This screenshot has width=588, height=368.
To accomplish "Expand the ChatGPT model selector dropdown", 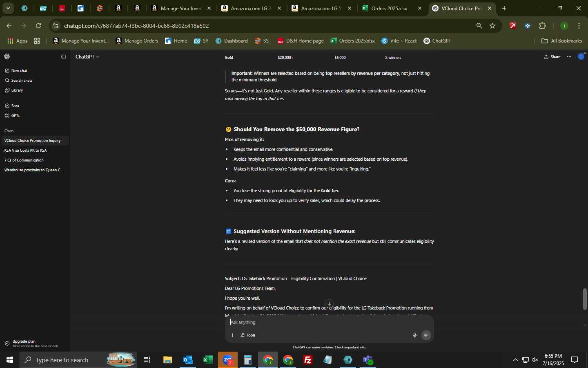I will click(x=87, y=57).
